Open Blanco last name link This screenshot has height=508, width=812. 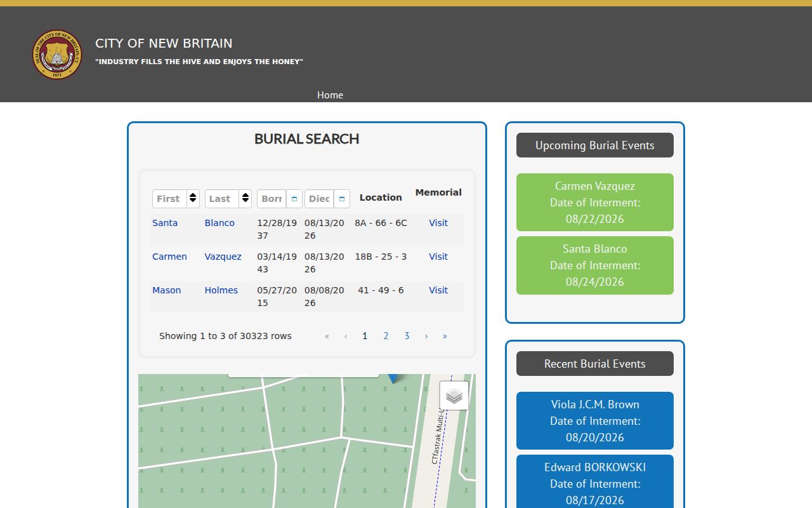pyautogui.click(x=219, y=223)
